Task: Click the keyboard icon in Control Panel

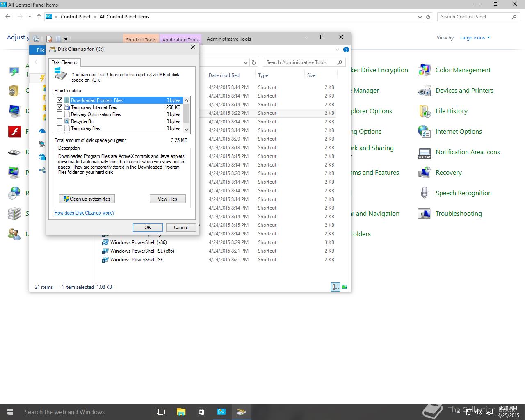Action: point(14,152)
